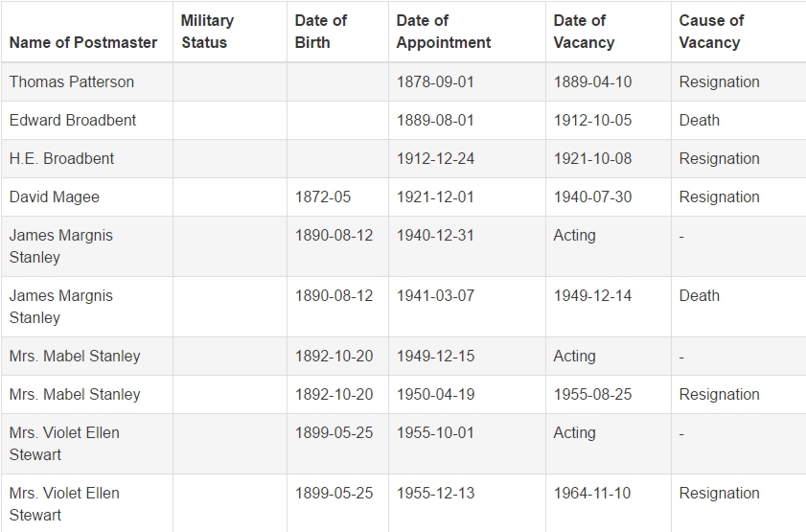The height and width of the screenshot is (532, 806).
Task: Click Death cause in Edward Broadbent row
Action: tap(699, 120)
